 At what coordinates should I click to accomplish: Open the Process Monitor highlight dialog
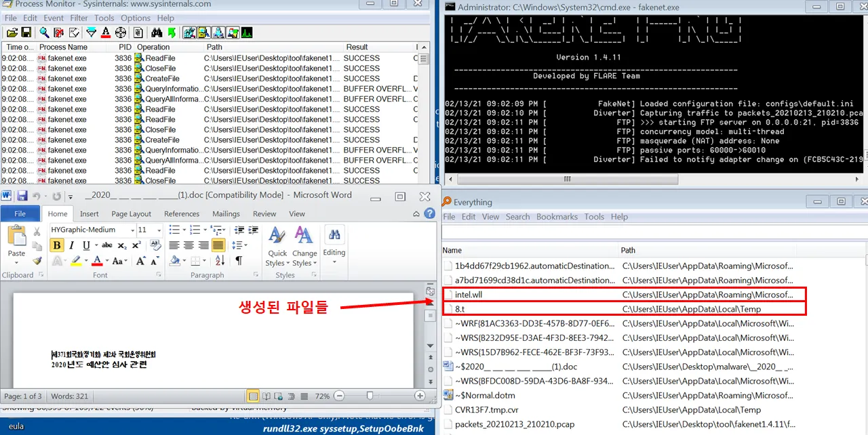pyautogui.click(x=106, y=33)
